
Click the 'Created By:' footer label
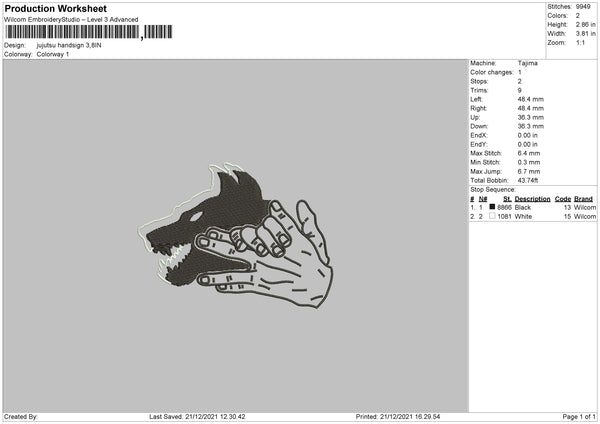click(x=21, y=417)
